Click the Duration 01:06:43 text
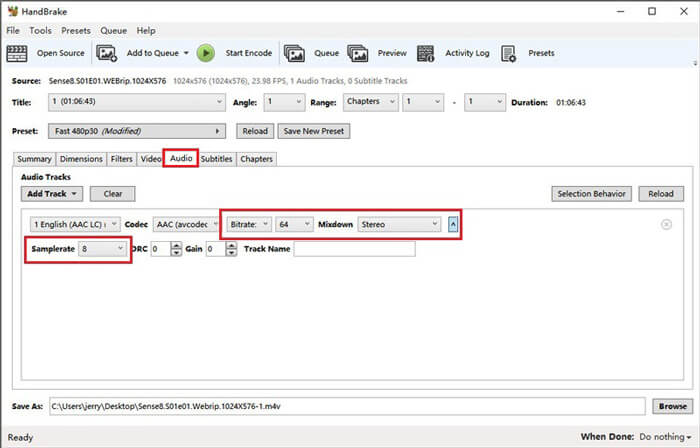The width and height of the screenshot is (700, 448). pyautogui.click(x=571, y=102)
